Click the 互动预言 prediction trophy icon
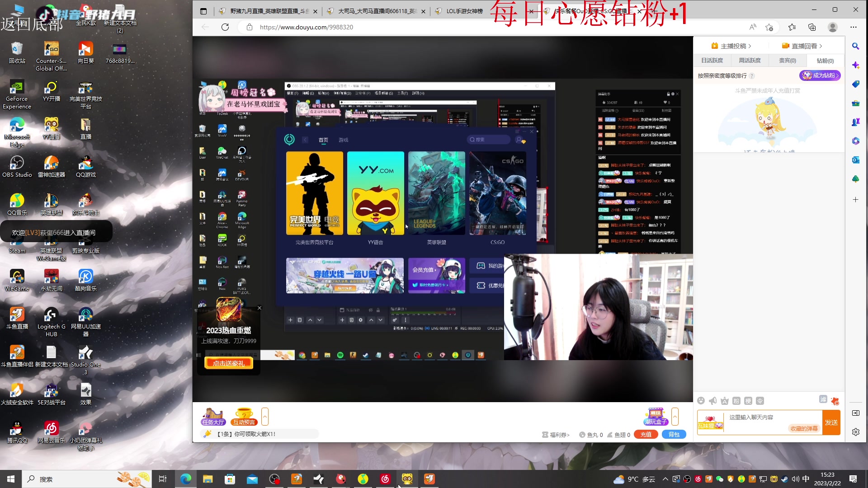Image resolution: width=868 pixels, height=488 pixels. point(244,417)
